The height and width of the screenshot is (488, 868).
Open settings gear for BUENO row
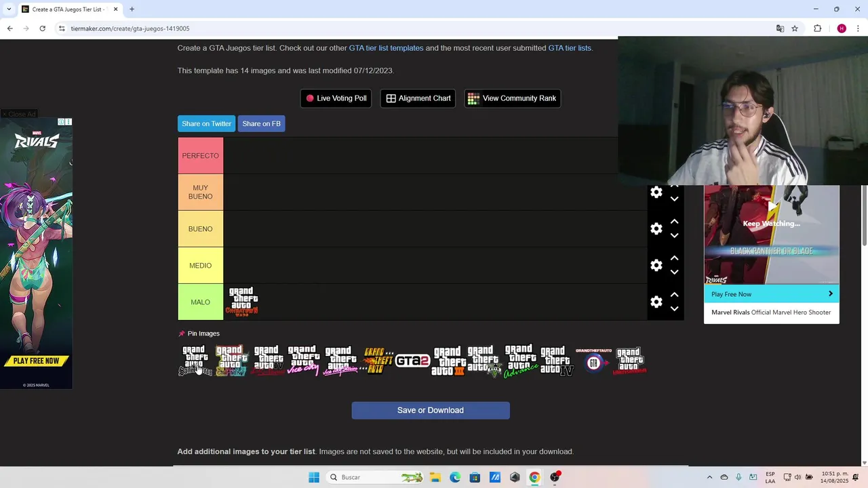(656, 229)
